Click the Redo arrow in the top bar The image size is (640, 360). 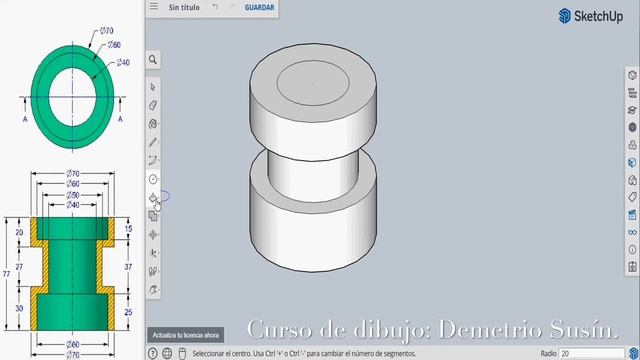(232, 7)
